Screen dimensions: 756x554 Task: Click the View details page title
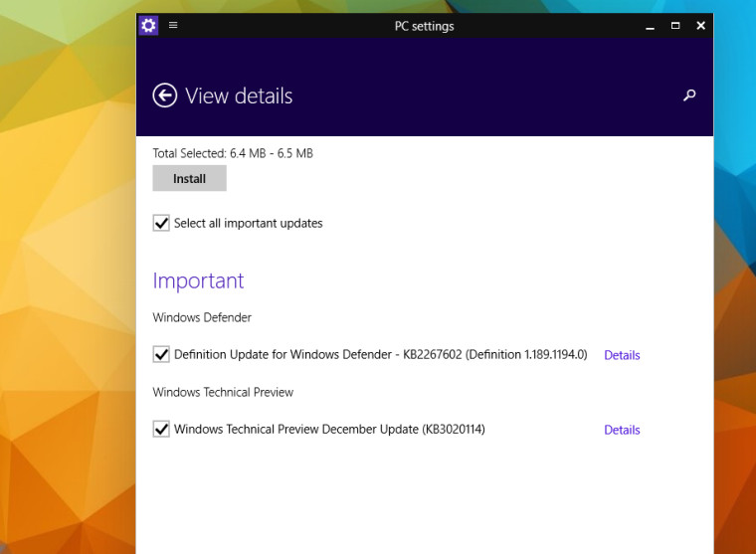[239, 95]
